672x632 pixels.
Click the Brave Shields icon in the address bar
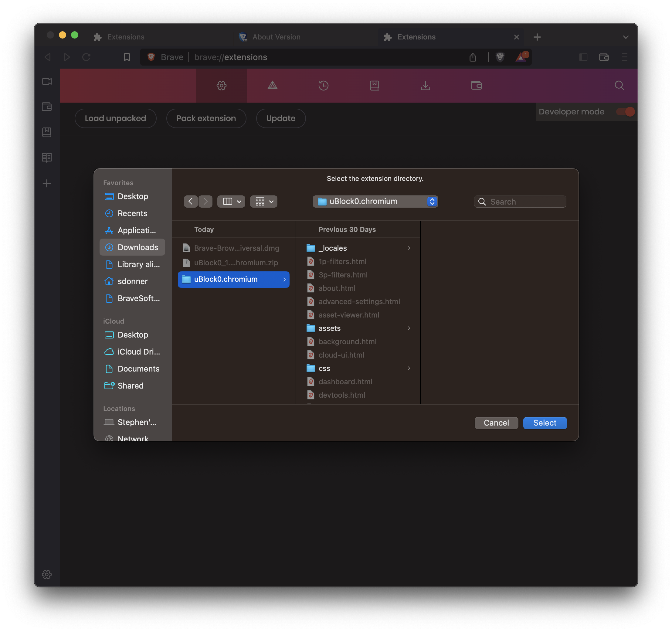point(500,57)
